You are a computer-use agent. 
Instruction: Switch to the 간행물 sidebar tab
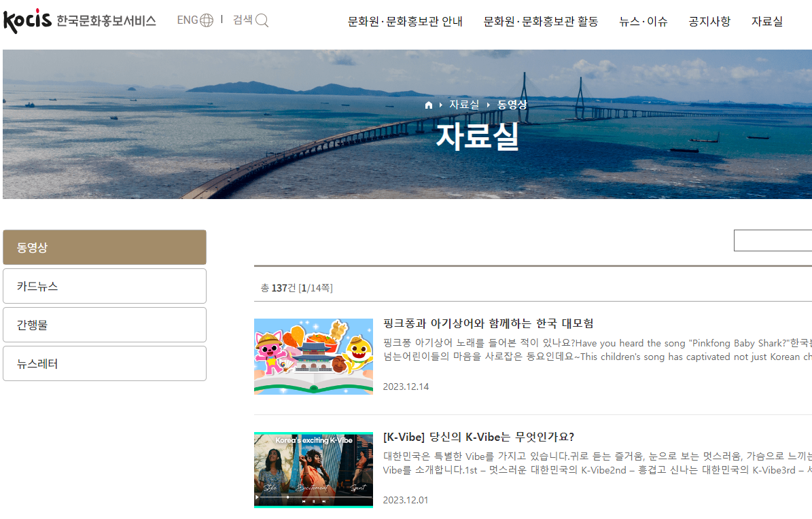coord(104,325)
